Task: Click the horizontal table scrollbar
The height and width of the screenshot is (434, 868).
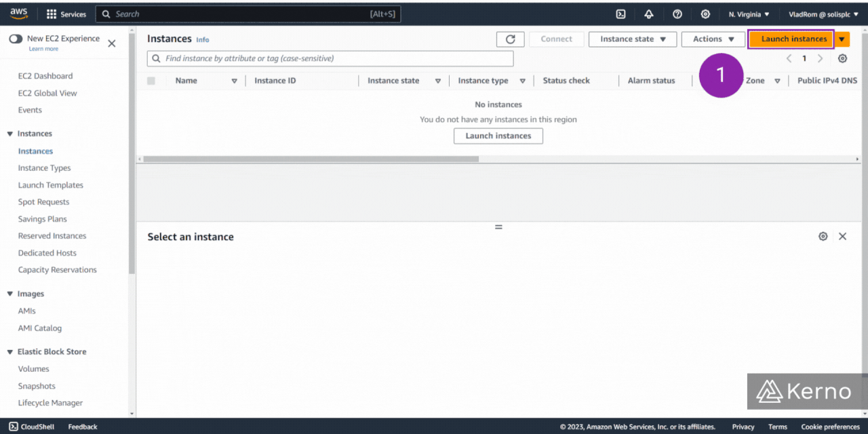Action: (x=311, y=159)
